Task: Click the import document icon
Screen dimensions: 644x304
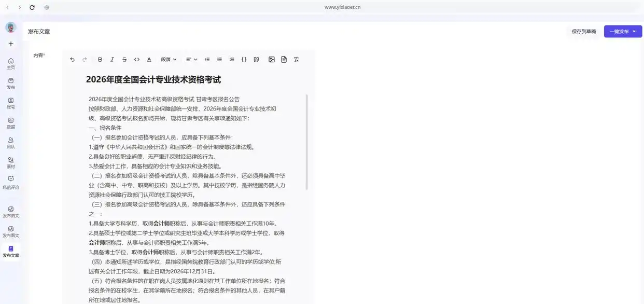Action: (284, 60)
